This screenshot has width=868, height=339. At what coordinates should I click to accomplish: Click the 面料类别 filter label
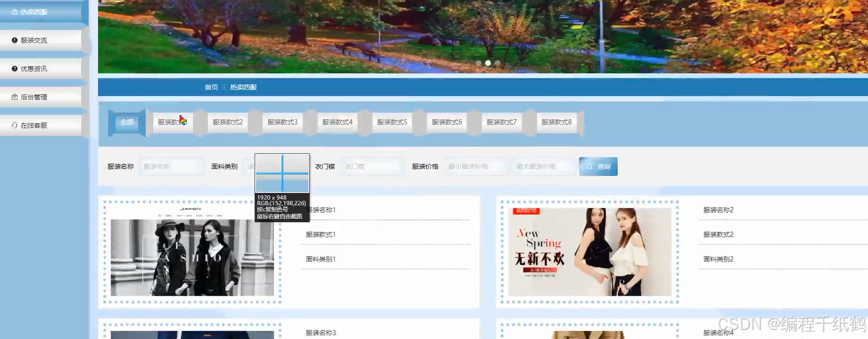(x=224, y=166)
